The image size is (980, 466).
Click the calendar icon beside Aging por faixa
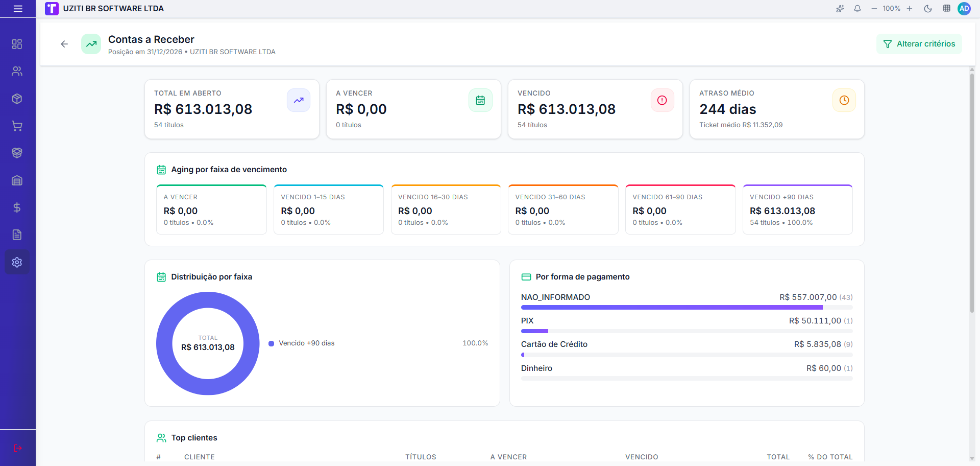coord(161,170)
